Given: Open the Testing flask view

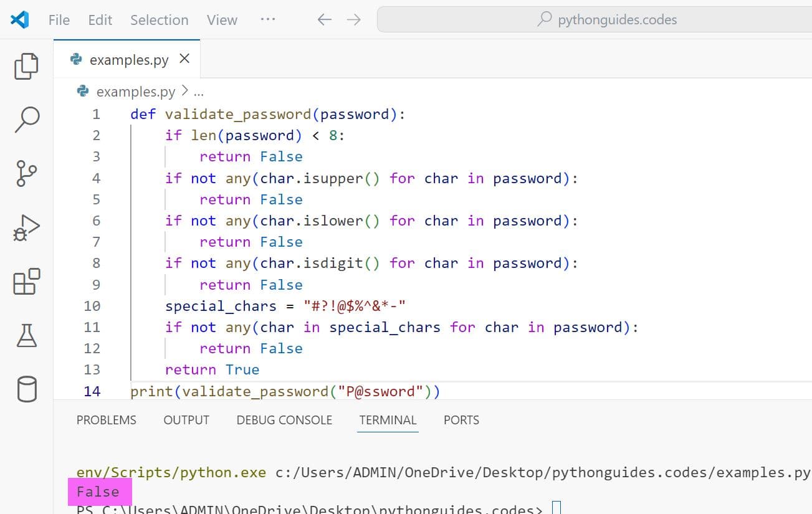Looking at the screenshot, I should point(26,336).
